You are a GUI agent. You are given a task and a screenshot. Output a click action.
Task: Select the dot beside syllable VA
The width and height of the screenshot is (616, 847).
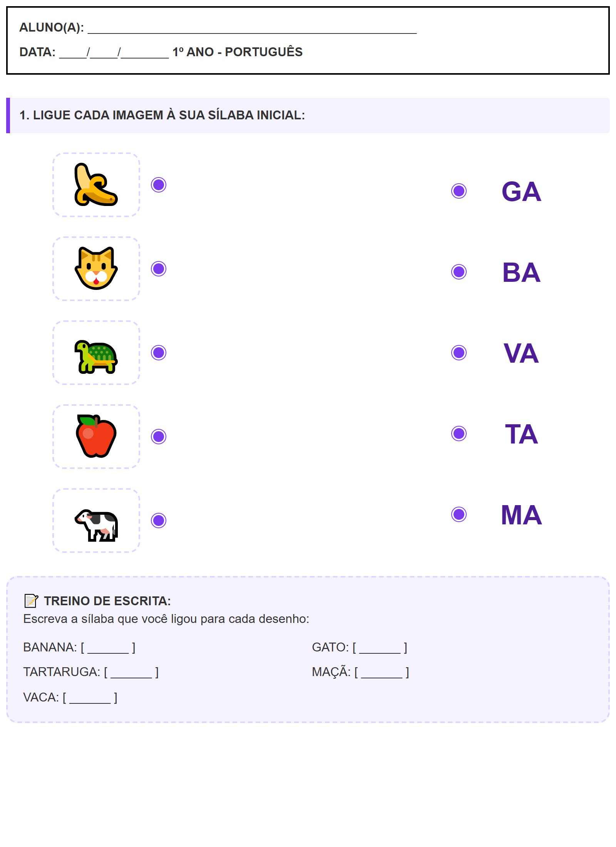[459, 353]
